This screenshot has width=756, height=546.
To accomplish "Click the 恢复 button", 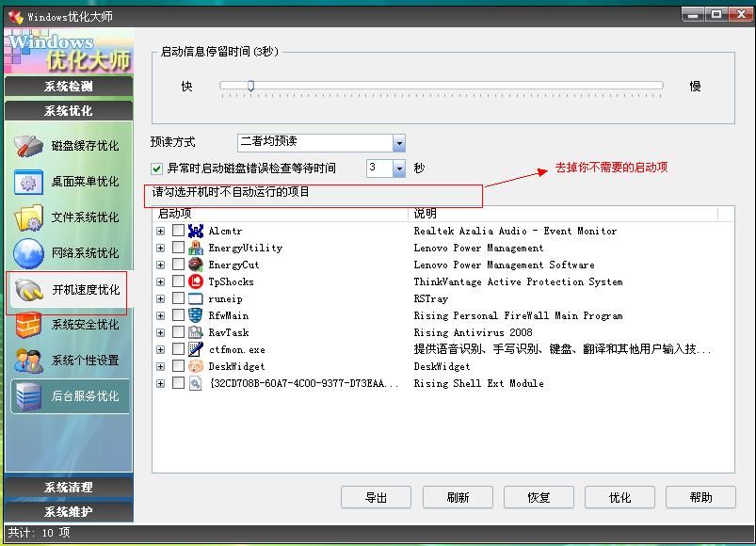I will [539, 497].
